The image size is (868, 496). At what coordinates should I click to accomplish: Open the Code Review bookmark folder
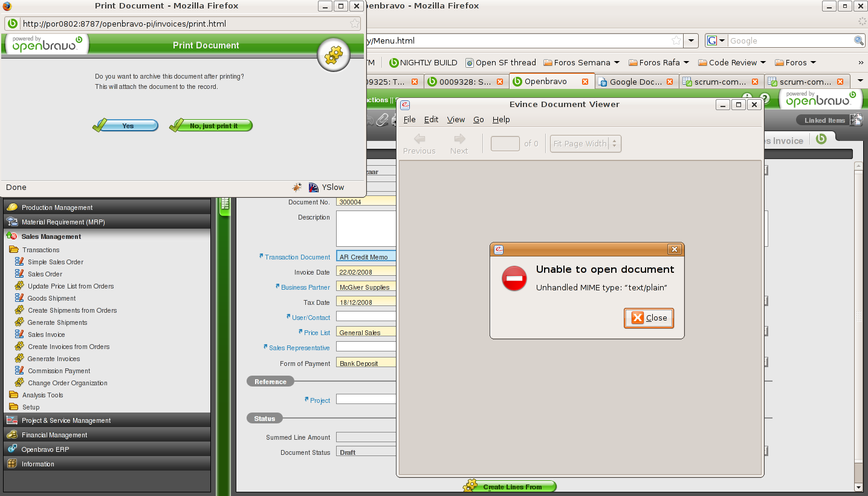731,62
